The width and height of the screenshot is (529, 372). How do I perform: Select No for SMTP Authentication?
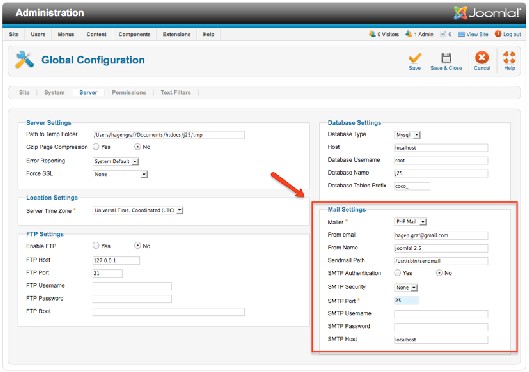[439, 273]
